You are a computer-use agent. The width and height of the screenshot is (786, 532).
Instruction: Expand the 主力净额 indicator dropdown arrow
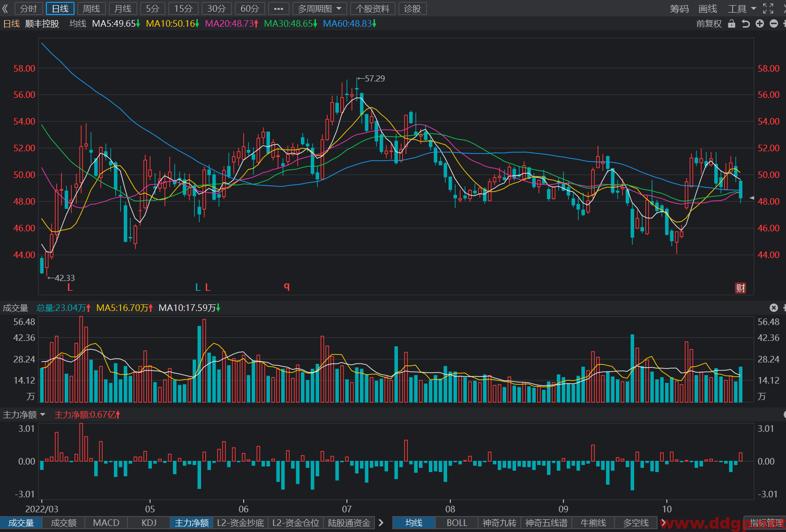(43, 414)
